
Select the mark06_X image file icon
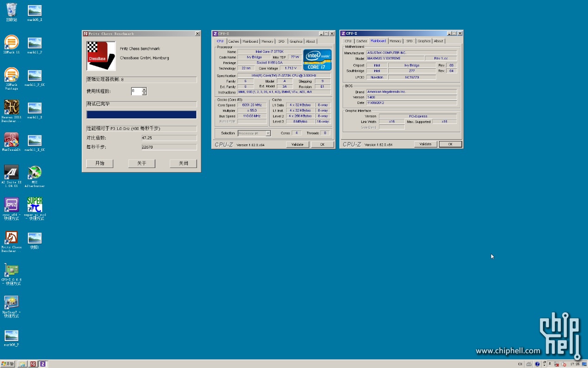tap(35, 13)
